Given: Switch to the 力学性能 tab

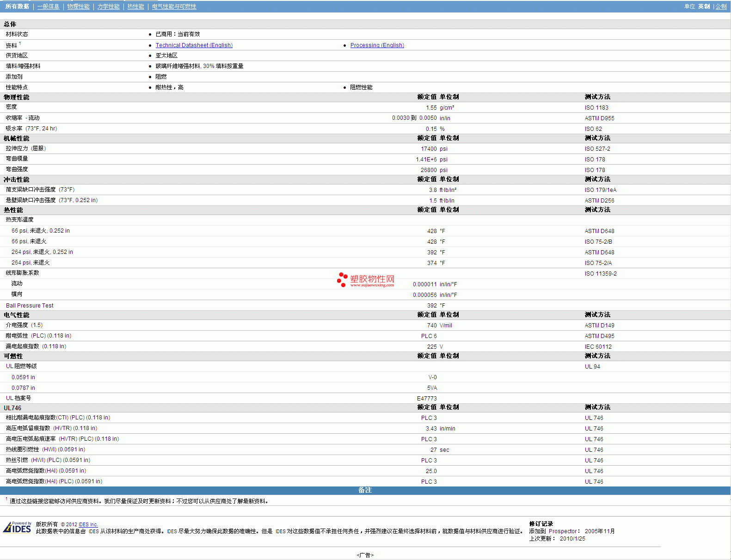Looking at the screenshot, I should point(109,6).
